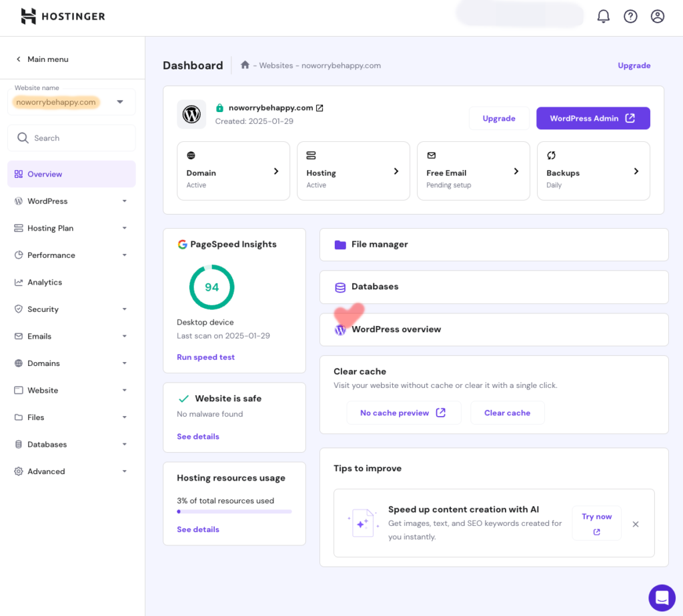
Task: Click the Security shield icon in sidebar
Action: click(x=18, y=309)
